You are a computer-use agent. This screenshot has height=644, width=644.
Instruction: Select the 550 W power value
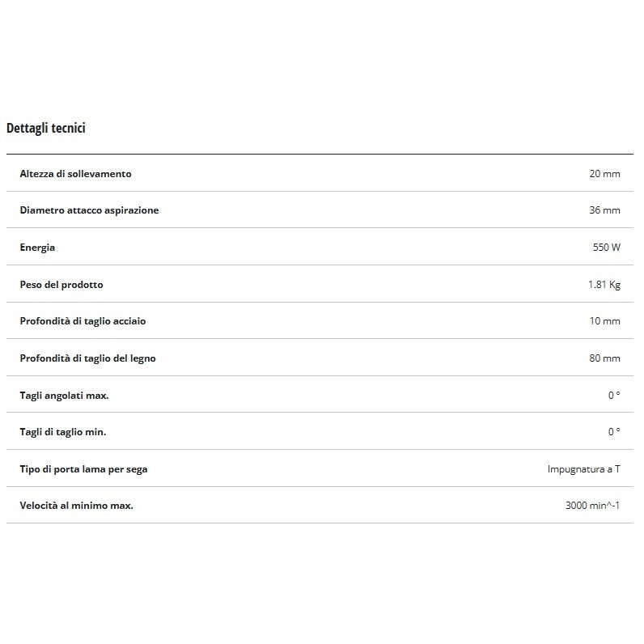[x=606, y=248]
